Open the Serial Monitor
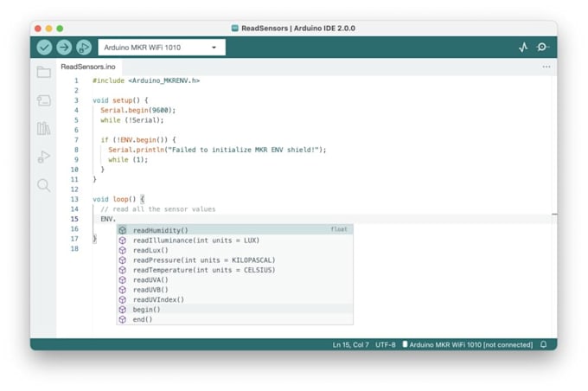This screenshot has height=391, width=588. click(x=542, y=48)
